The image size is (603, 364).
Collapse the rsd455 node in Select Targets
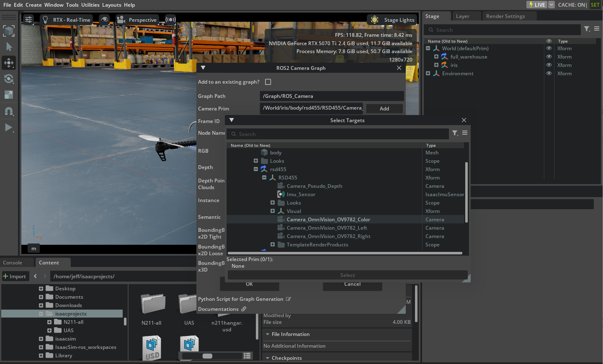point(256,169)
